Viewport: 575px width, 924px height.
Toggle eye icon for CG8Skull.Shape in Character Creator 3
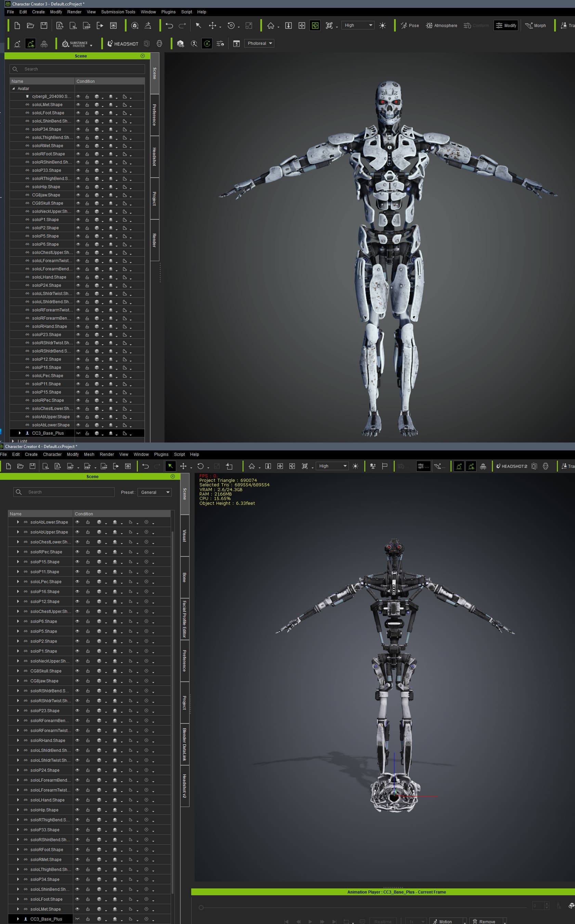tap(78, 203)
